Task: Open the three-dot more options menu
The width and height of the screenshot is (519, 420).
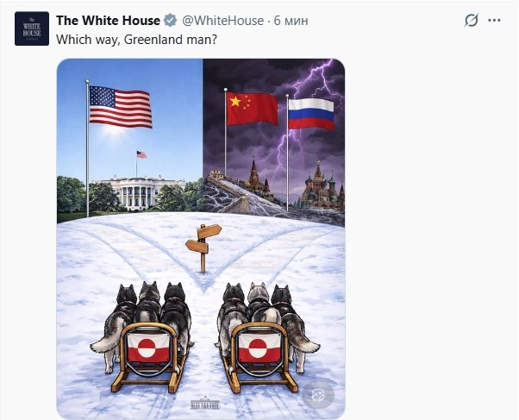Action: (494, 20)
